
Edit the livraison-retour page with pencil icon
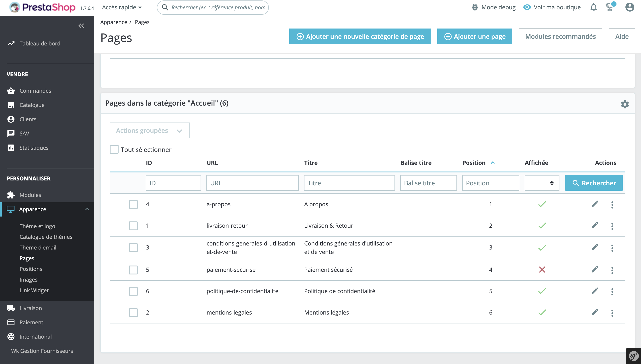click(x=595, y=225)
